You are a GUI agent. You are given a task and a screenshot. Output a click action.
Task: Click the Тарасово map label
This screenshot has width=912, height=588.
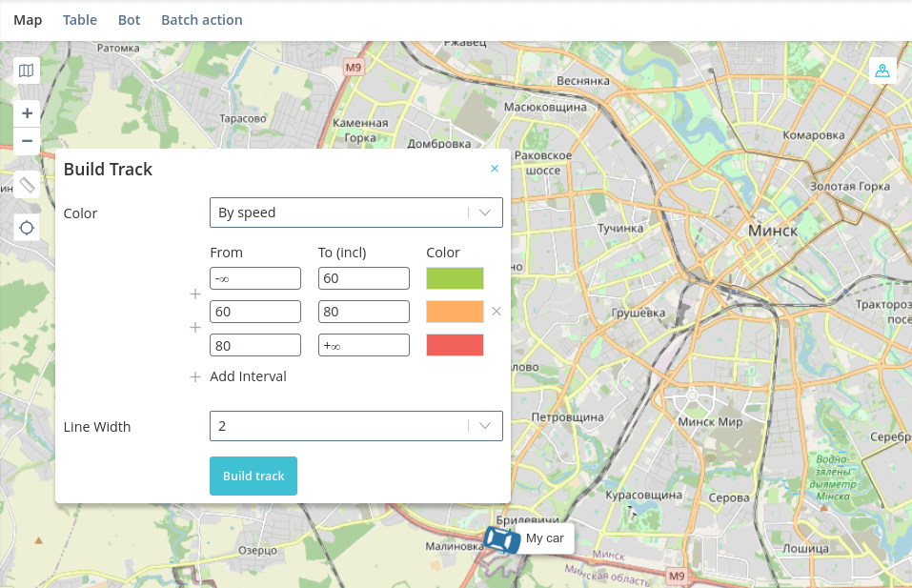(x=243, y=118)
